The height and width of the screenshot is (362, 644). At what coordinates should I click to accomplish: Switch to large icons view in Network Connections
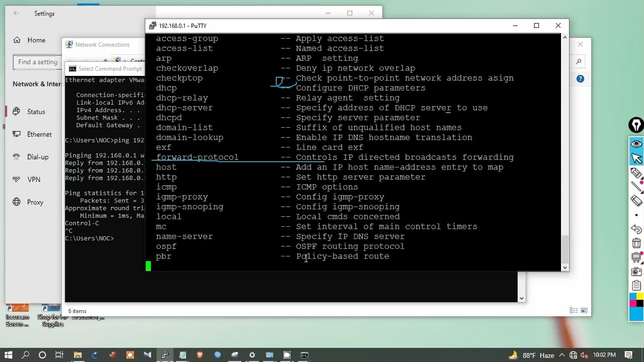[x=584, y=311]
